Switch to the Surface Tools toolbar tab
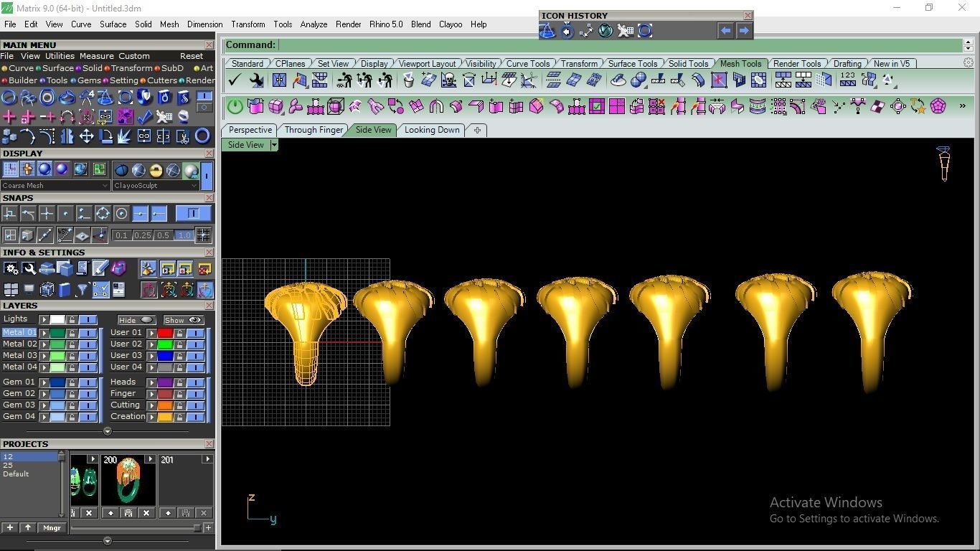The width and height of the screenshot is (980, 551). pos(633,63)
